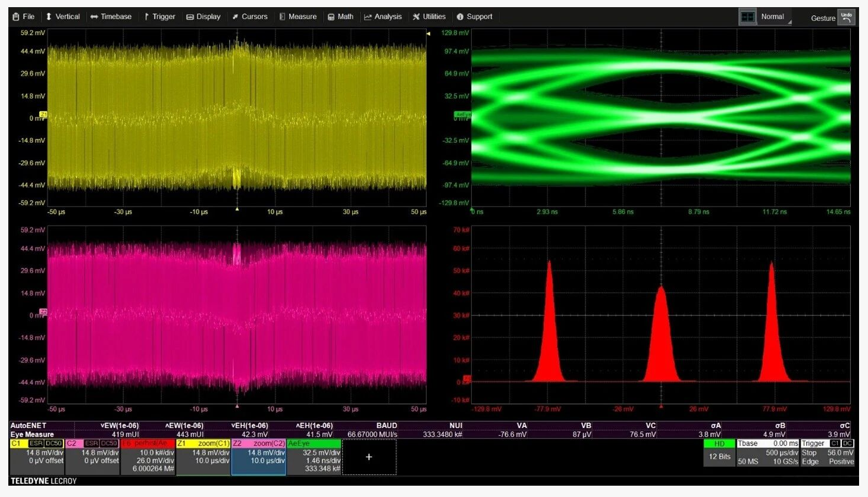868x497 pixels.
Task: Open the C1 channel descriptor box
Action: [x=37, y=457]
